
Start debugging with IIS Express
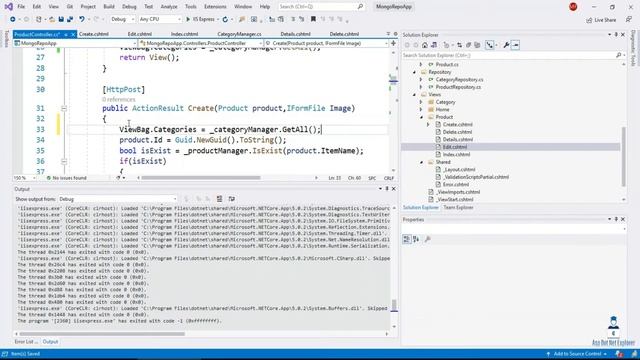pos(200,19)
